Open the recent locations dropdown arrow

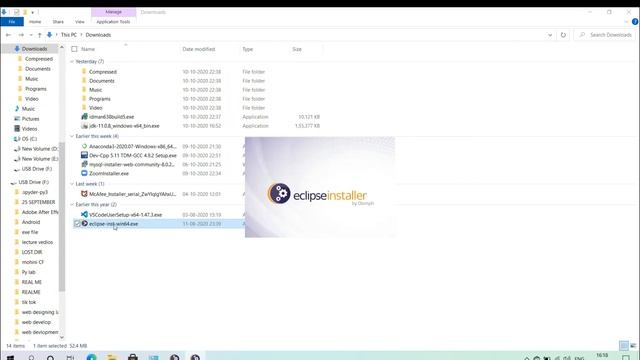click(31, 35)
